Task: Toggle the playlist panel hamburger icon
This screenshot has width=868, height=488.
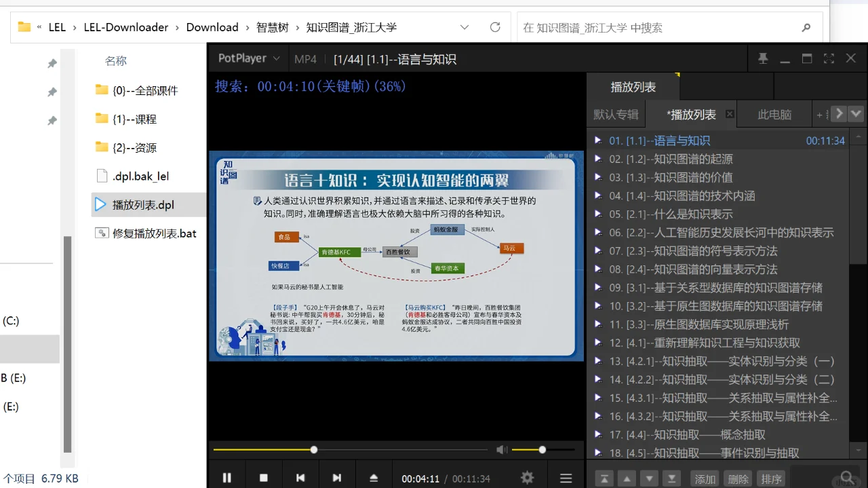Action: click(566, 478)
